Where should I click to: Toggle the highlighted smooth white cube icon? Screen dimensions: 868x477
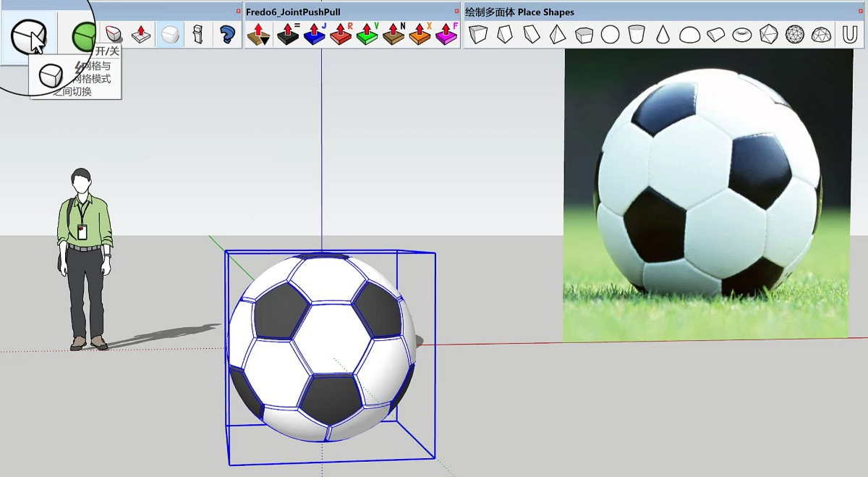170,34
